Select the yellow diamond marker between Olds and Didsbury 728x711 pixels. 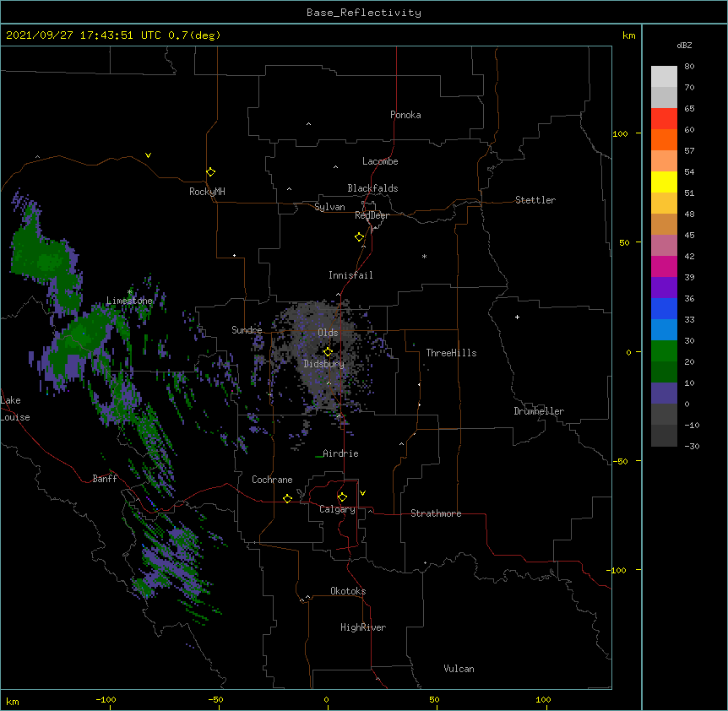tap(328, 352)
